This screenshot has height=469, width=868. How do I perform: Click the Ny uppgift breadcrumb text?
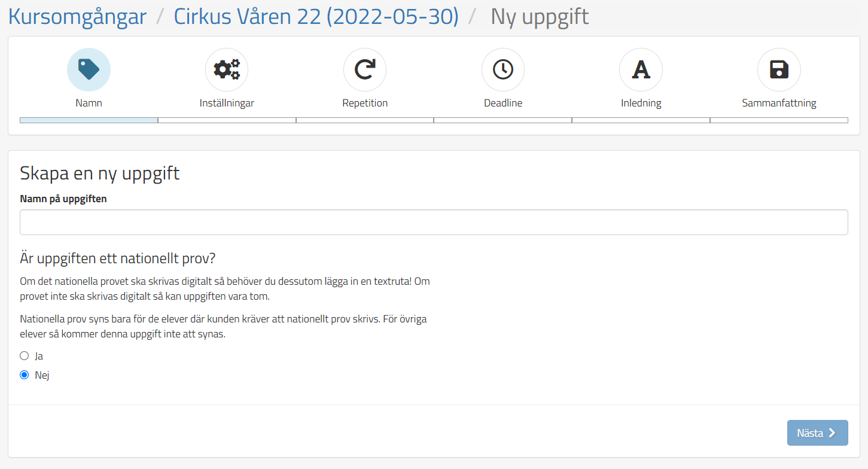540,17
